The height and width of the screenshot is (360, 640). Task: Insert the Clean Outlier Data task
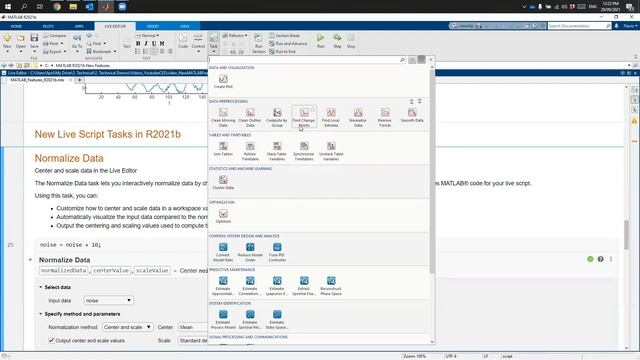coord(250,117)
